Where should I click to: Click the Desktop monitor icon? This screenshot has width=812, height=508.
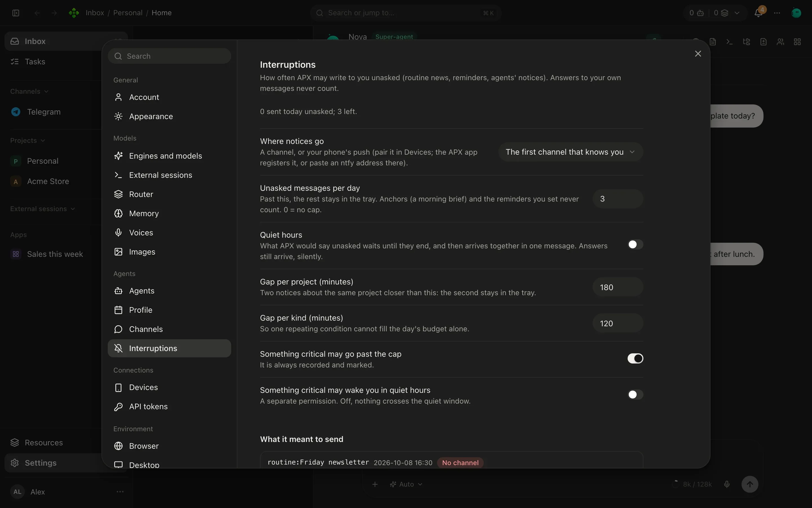118,465
